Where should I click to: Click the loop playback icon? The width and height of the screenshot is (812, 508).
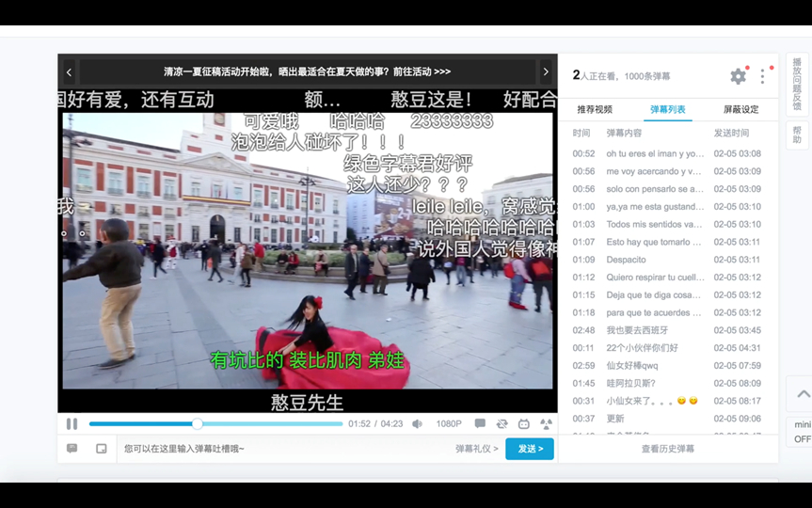coord(502,424)
